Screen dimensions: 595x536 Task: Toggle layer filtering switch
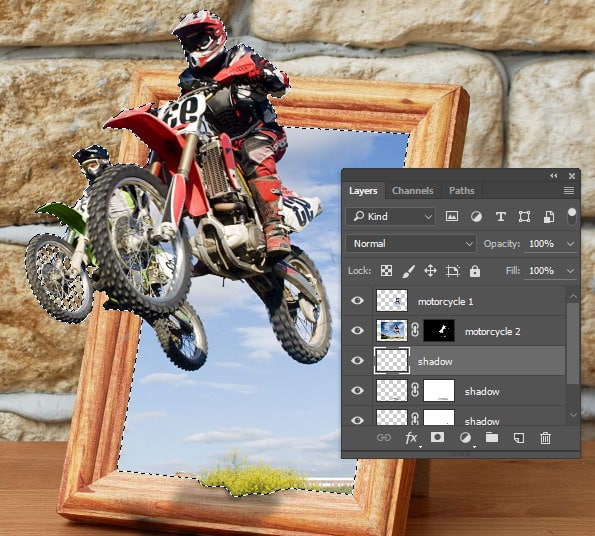click(571, 216)
